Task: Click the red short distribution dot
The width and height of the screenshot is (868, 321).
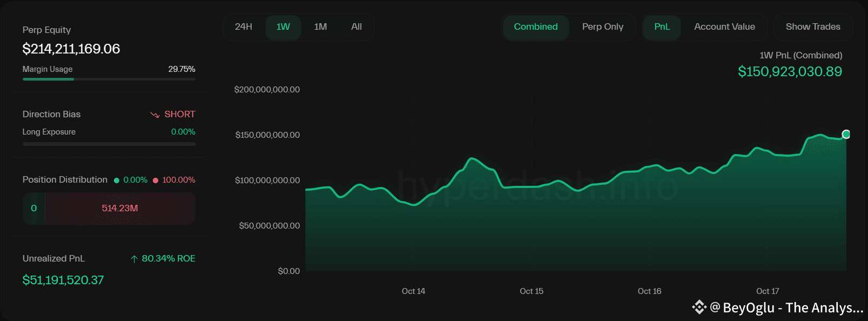Action: [x=156, y=180]
